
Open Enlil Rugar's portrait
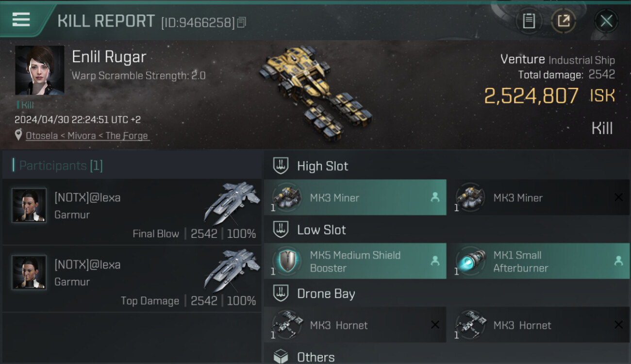[x=39, y=70]
